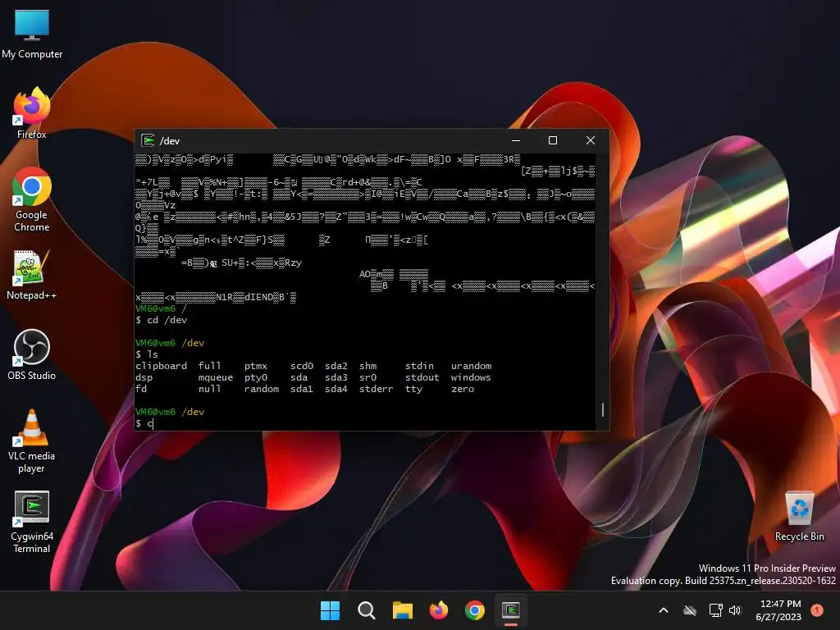The height and width of the screenshot is (630, 840).
Task: Click 'scd0' in the ls output
Action: coord(302,366)
